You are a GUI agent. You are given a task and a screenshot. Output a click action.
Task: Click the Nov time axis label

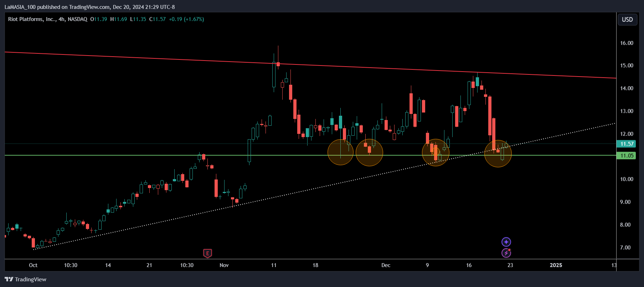[x=224, y=265]
